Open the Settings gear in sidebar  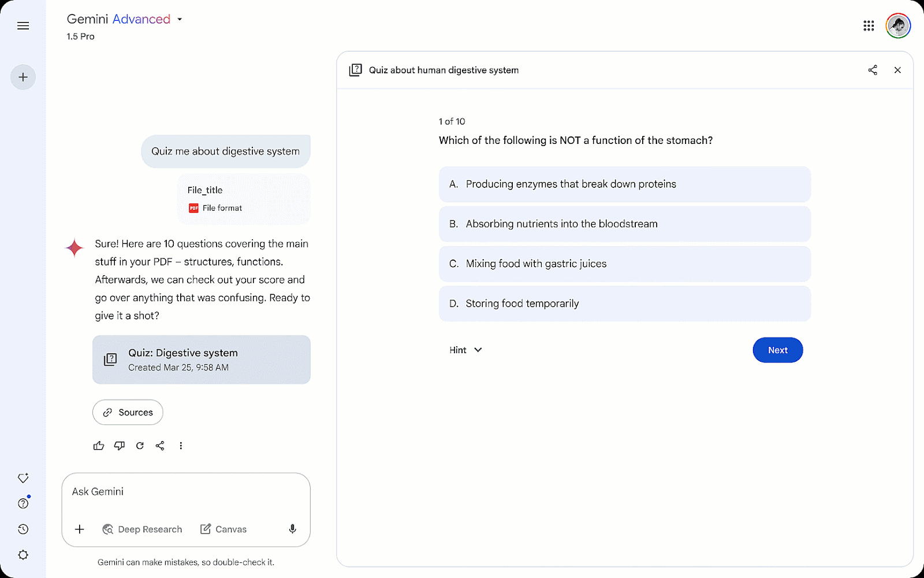coord(23,555)
